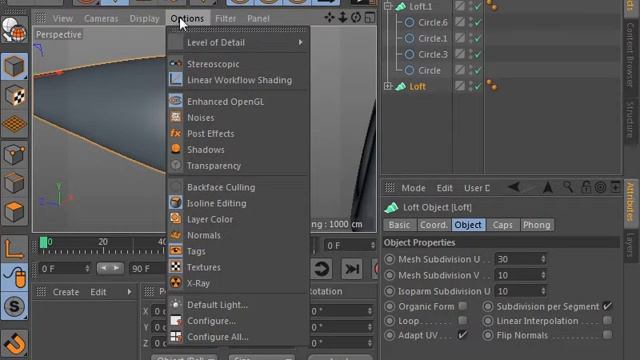Select Circle.3 in object manager

pos(433,54)
